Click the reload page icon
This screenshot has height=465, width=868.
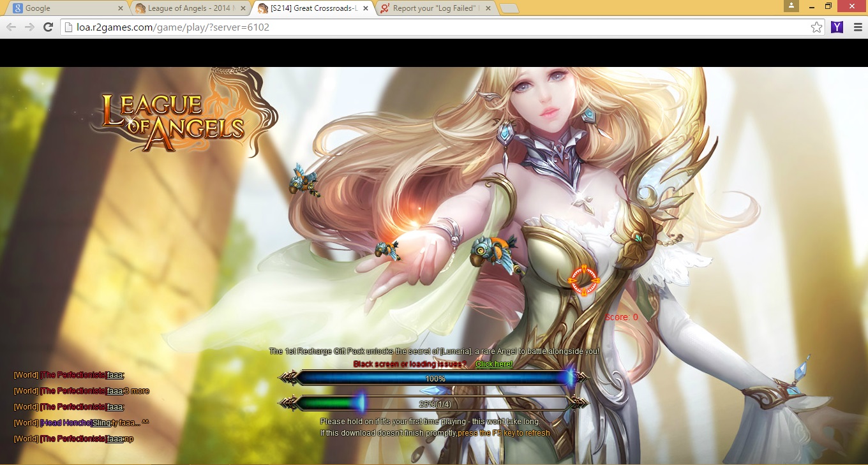(48, 27)
